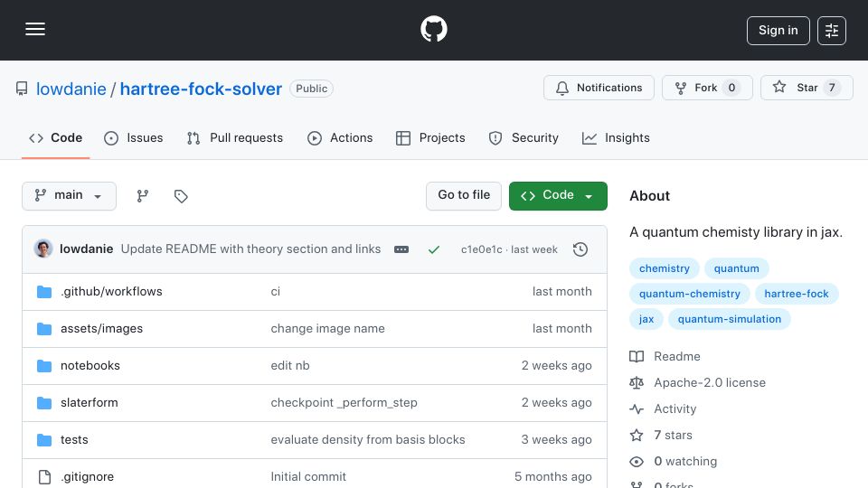This screenshot has height=488, width=868.
Task: Open lowdanie commit author link
Action: pos(87,249)
